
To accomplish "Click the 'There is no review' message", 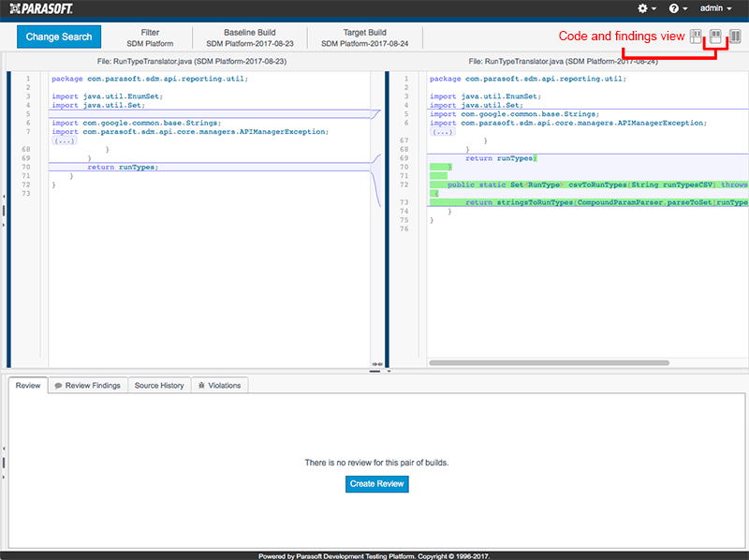I will pos(377,463).
